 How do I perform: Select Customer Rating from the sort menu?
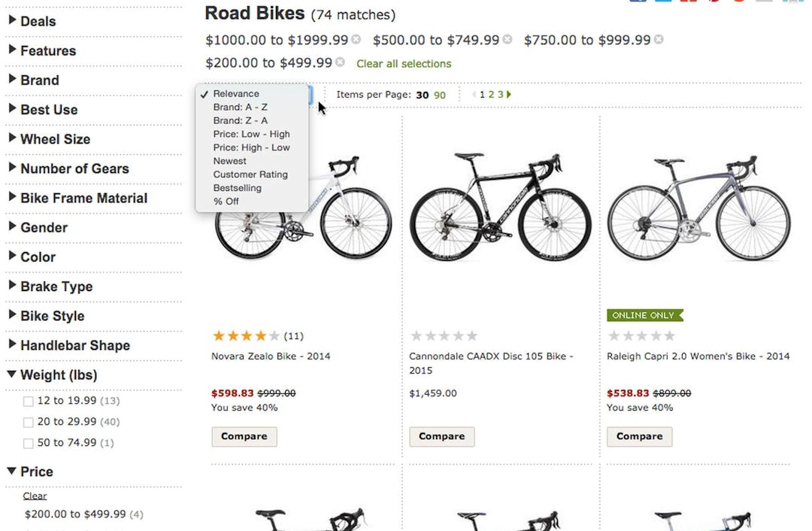pos(250,174)
